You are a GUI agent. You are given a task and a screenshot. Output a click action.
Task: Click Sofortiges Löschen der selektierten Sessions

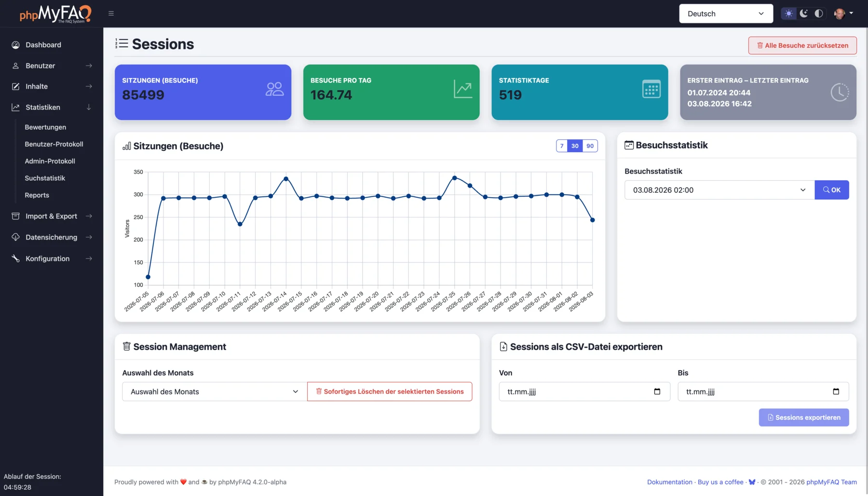pyautogui.click(x=390, y=391)
